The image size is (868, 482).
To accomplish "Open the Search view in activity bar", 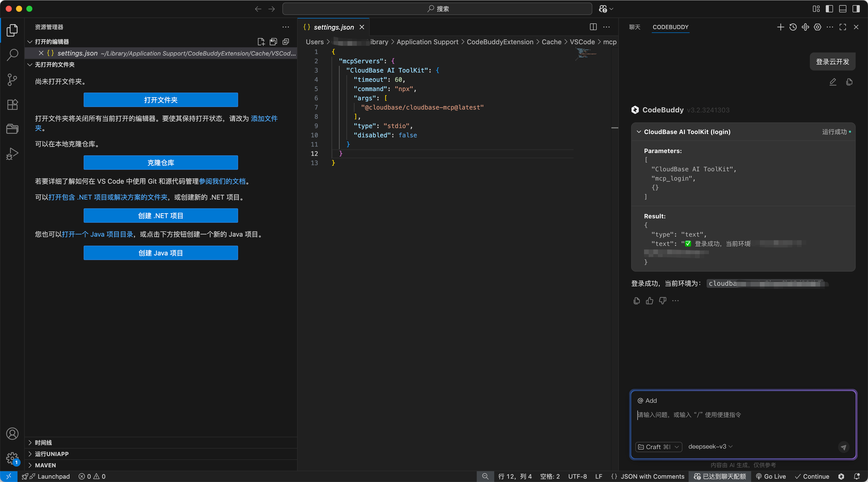I will (12, 55).
